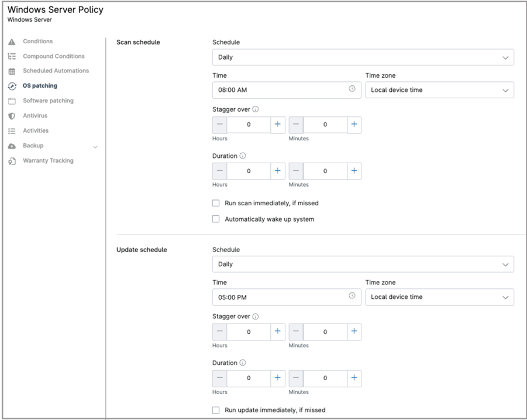Decrease Scan schedule Duration hours
Image resolution: width=527 pixels, height=420 pixels.
pyautogui.click(x=220, y=171)
